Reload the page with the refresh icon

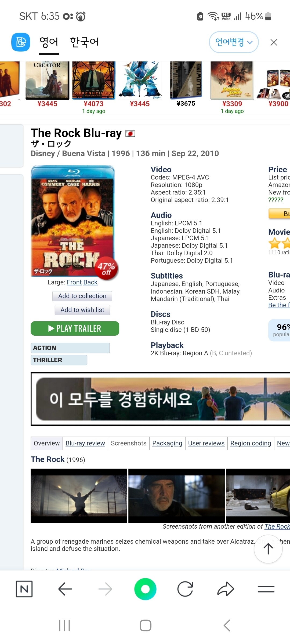[x=185, y=589]
